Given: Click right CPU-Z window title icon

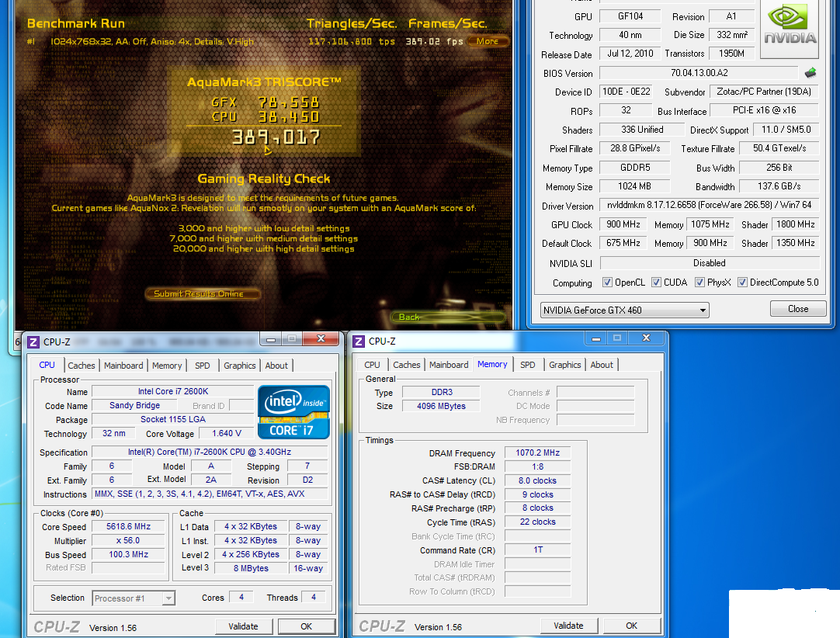Looking at the screenshot, I should 359,342.
